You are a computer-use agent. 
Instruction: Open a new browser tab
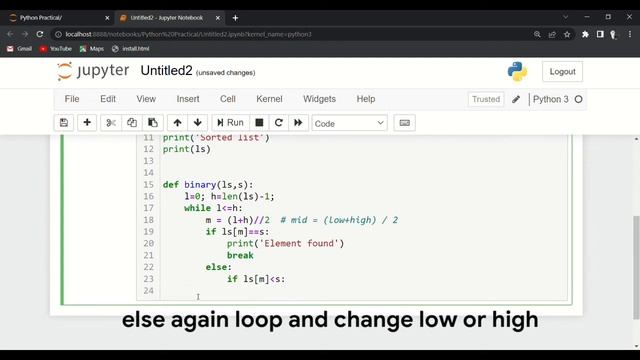(x=235, y=18)
